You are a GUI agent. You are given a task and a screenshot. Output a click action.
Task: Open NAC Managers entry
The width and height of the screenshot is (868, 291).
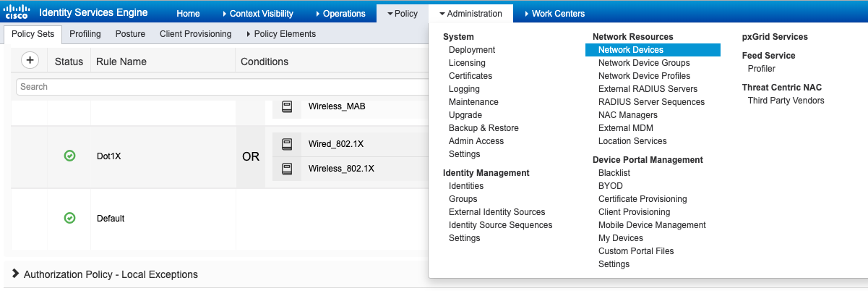point(628,115)
